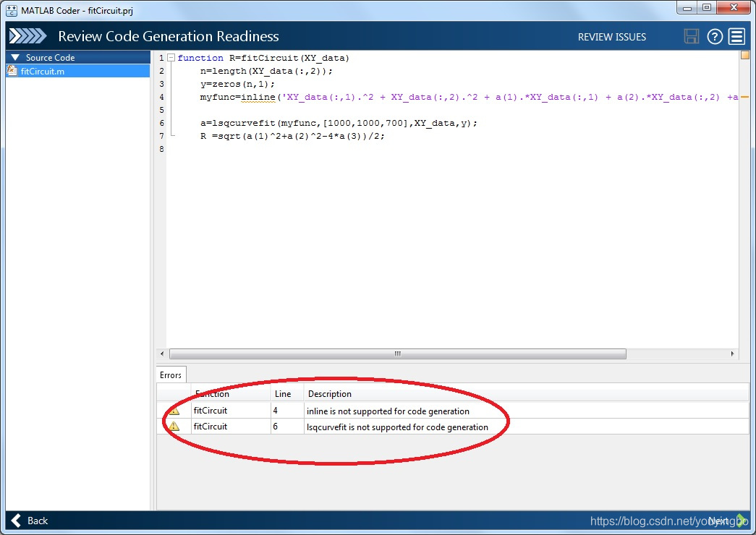Click line number 5 in the gutter
The width and height of the screenshot is (756, 535).
[161, 110]
